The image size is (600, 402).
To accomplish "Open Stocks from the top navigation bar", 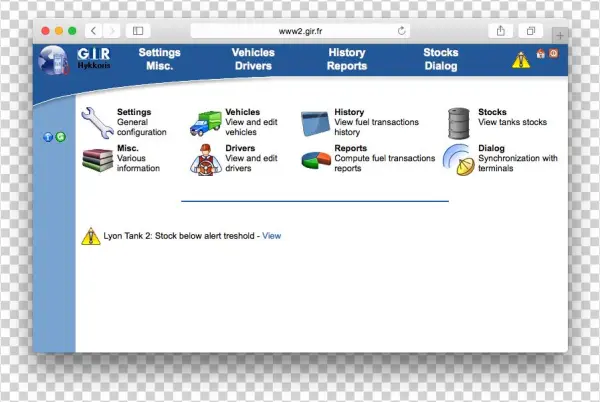I will click(440, 52).
